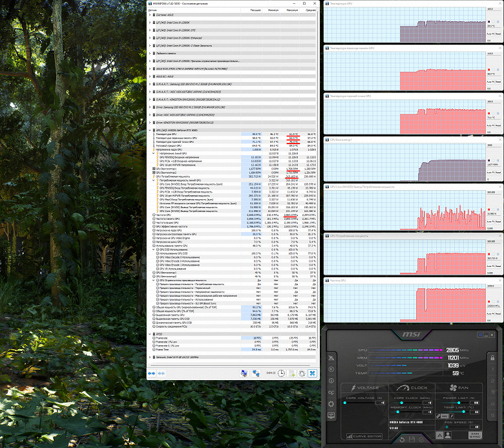
Task: Click the Afterburner apply checkmark icon
Action: click(421, 440)
